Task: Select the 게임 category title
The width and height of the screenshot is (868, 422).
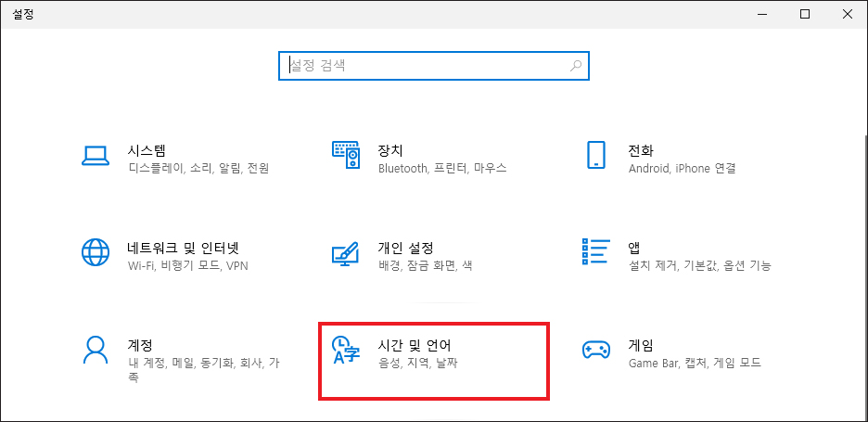Action: coord(641,345)
